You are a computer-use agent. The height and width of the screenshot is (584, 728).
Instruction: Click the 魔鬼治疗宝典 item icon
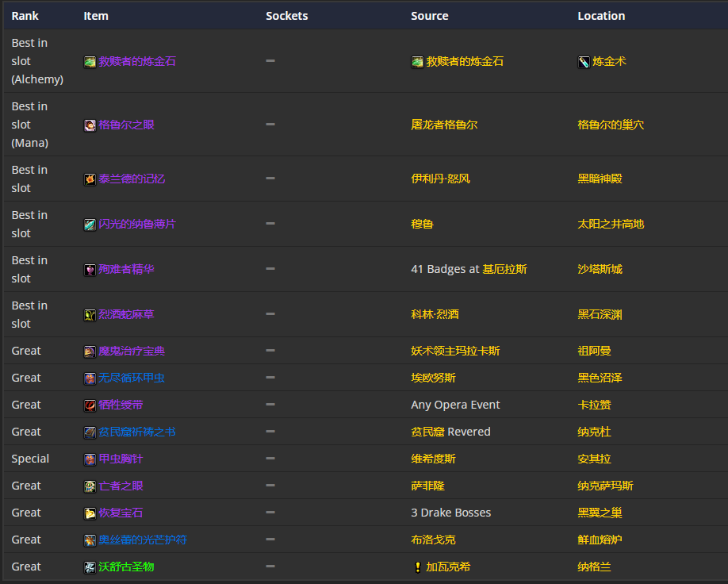[90, 352]
